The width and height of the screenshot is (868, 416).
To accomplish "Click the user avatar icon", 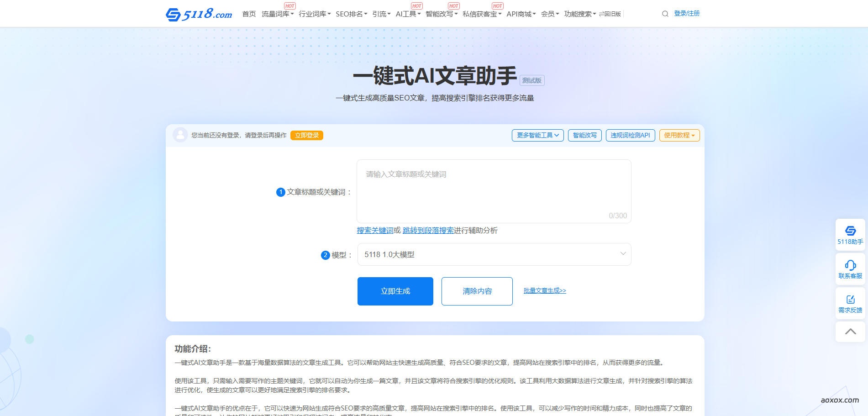I will (x=180, y=135).
